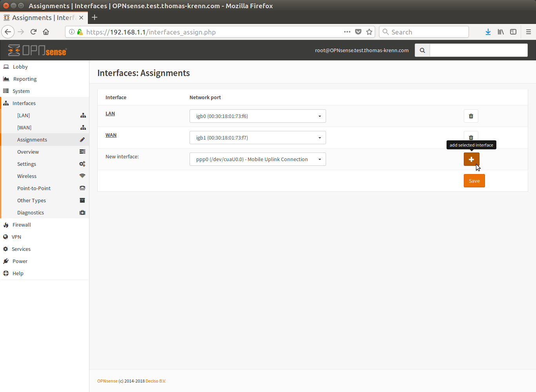Click the plus icon to add selected interface

coord(471,159)
